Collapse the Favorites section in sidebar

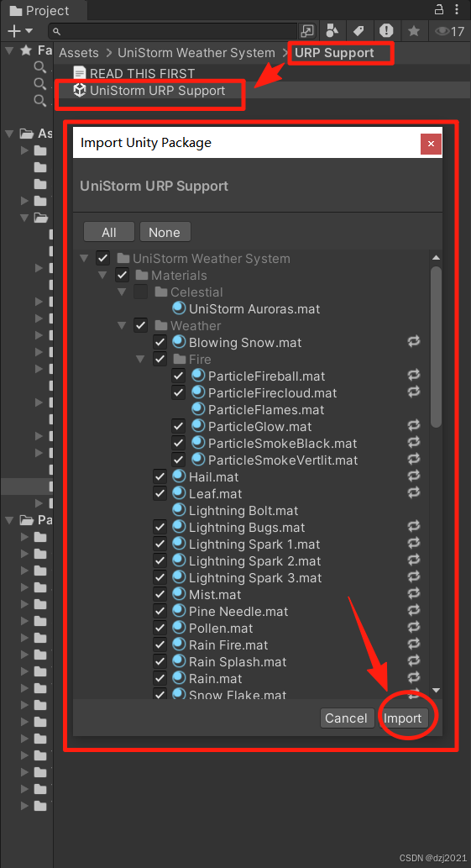tap(9, 50)
